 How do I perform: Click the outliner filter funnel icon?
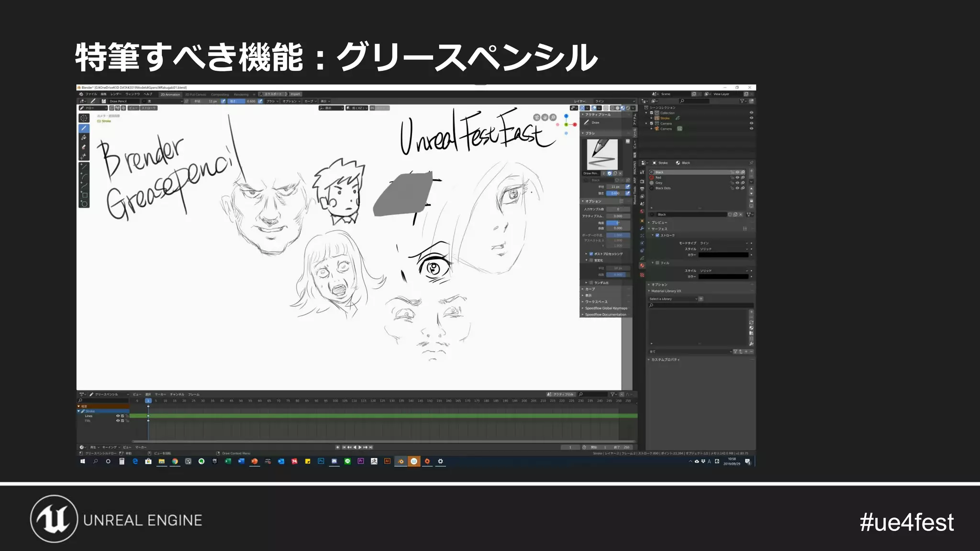742,101
